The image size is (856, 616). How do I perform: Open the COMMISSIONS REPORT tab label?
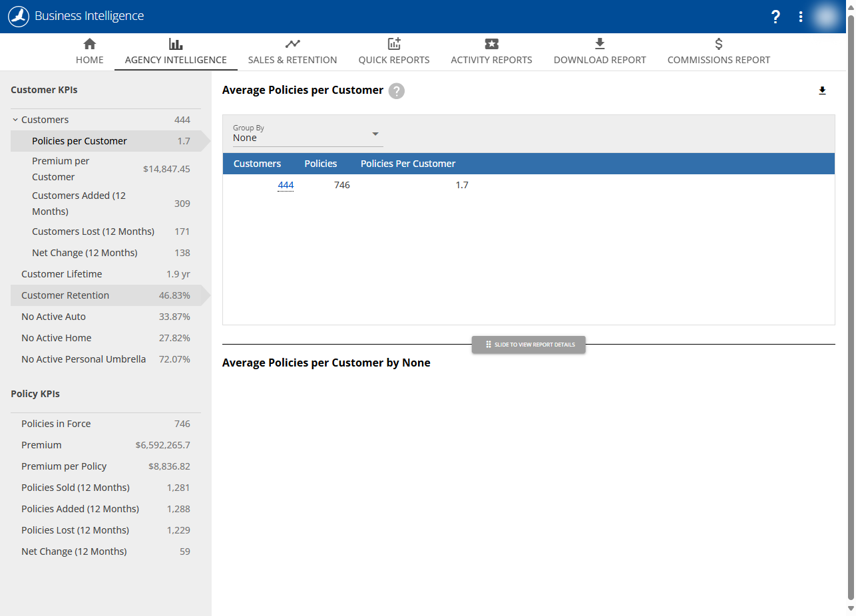click(719, 60)
